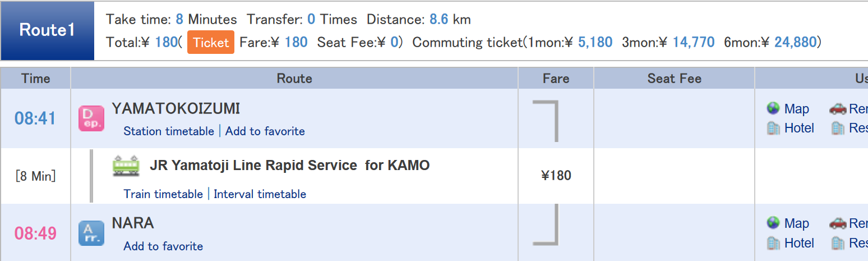Click hotel building icon for Yamatokoizumi

773,128
